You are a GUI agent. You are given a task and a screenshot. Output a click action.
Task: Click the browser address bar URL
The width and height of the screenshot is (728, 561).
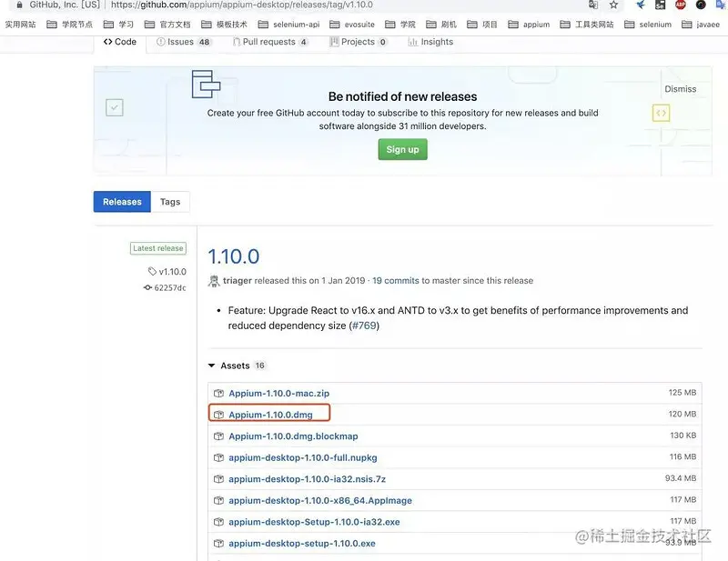241,5
